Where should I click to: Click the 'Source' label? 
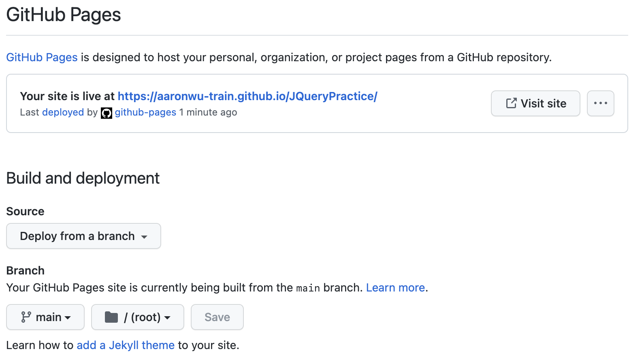click(25, 211)
